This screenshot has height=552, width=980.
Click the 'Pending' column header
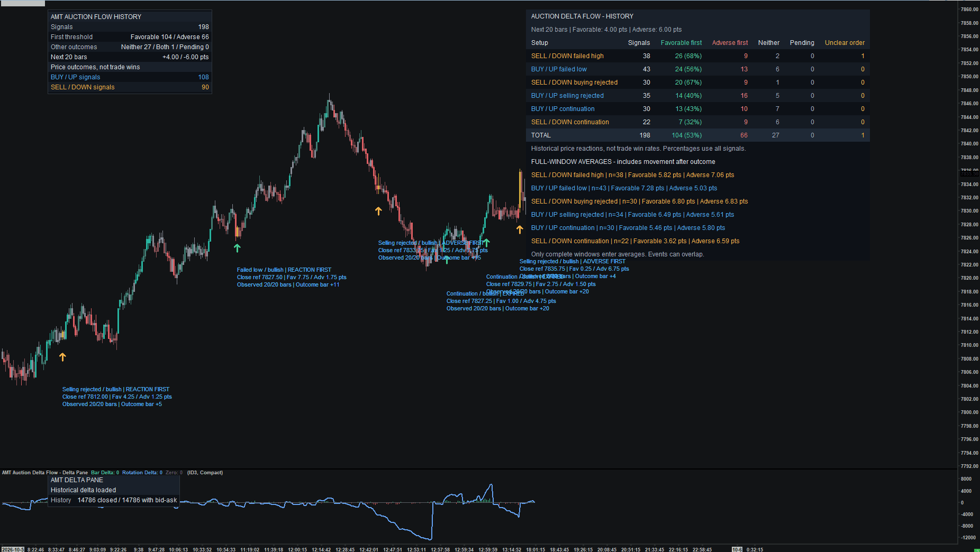(802, 43)
